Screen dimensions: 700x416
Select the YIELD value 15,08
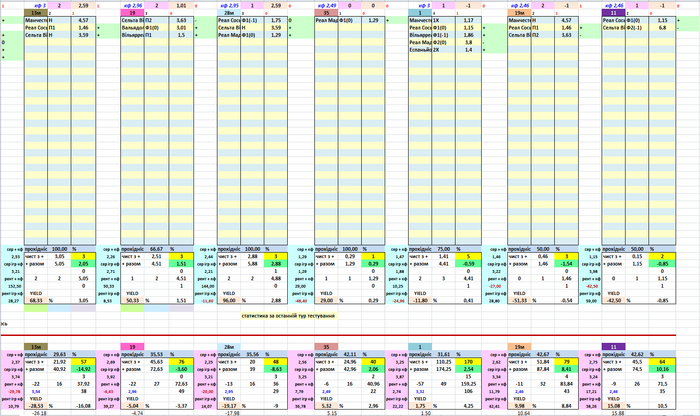pos(613,406)
